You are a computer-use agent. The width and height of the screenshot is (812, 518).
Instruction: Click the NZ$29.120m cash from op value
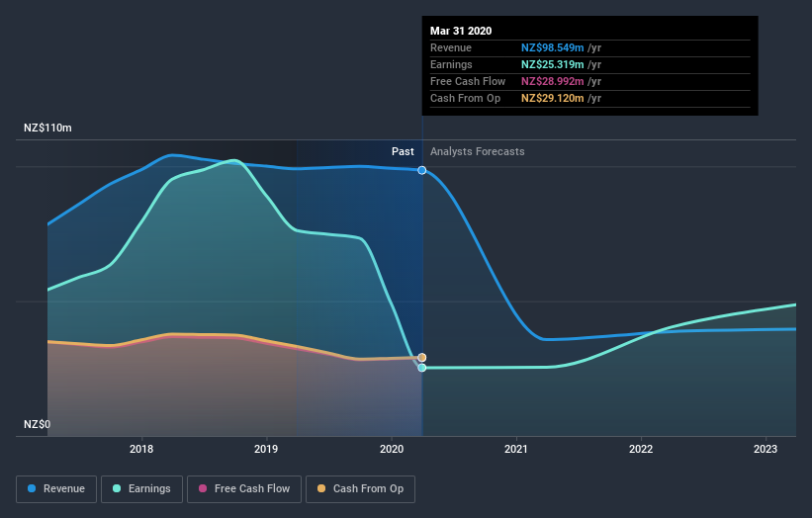553,98
